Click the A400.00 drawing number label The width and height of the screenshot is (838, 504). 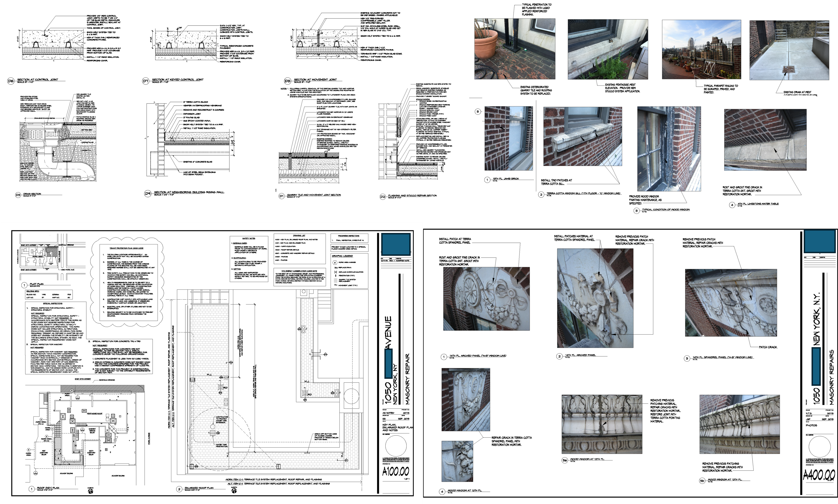tap(819, 474)
